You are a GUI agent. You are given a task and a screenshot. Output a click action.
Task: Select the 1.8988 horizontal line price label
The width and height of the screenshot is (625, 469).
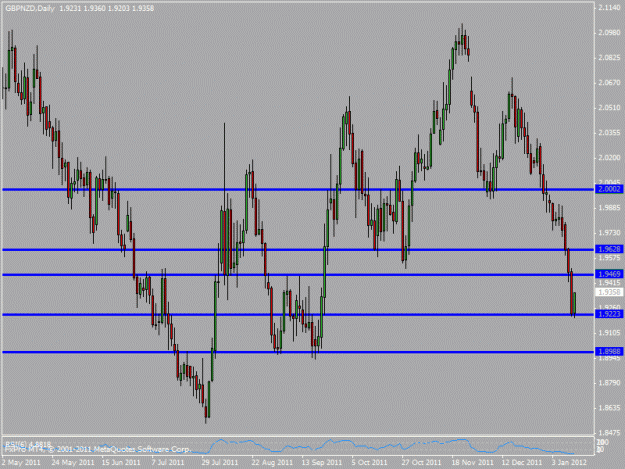(x=609, y=351)
